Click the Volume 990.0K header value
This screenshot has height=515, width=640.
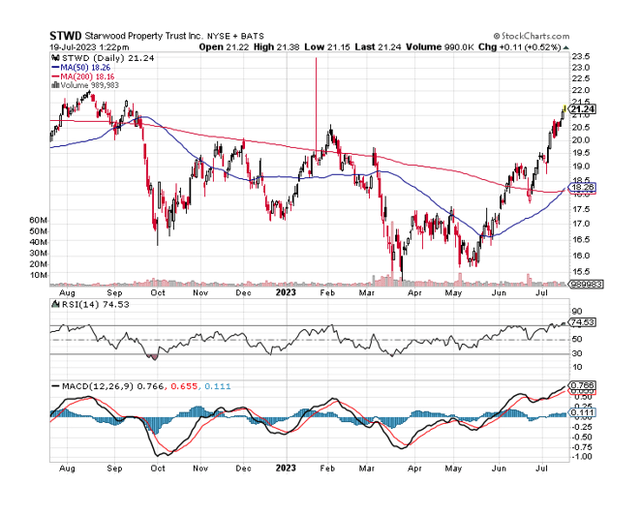[440, 47]
